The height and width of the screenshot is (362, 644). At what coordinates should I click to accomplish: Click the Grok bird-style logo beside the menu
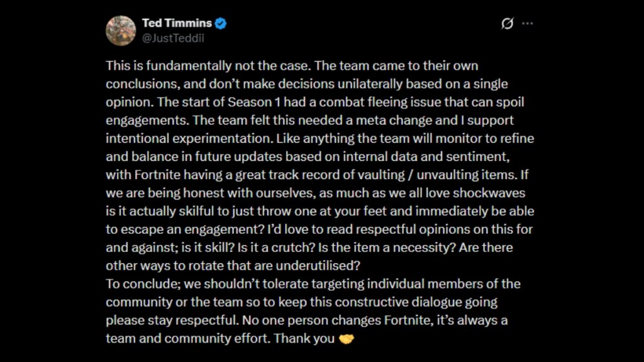507,23
